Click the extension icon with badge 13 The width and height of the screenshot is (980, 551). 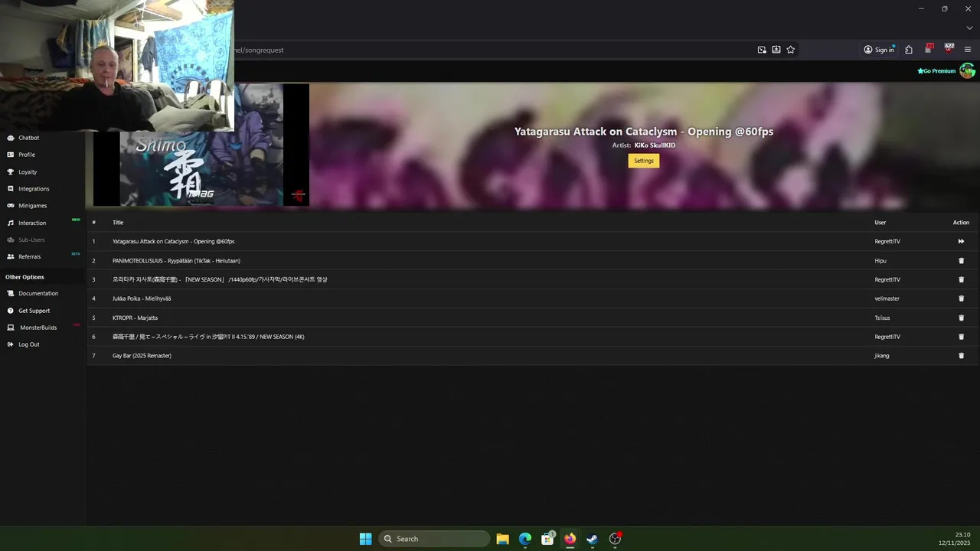[x=929, y=48]
